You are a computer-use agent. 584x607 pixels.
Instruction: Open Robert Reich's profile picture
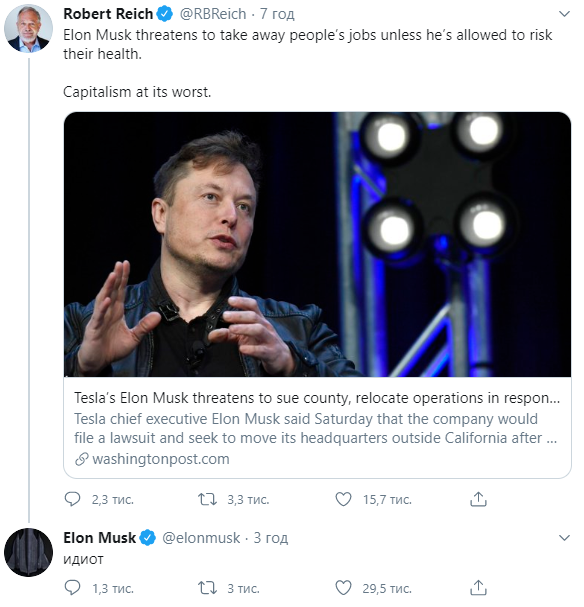28,28
